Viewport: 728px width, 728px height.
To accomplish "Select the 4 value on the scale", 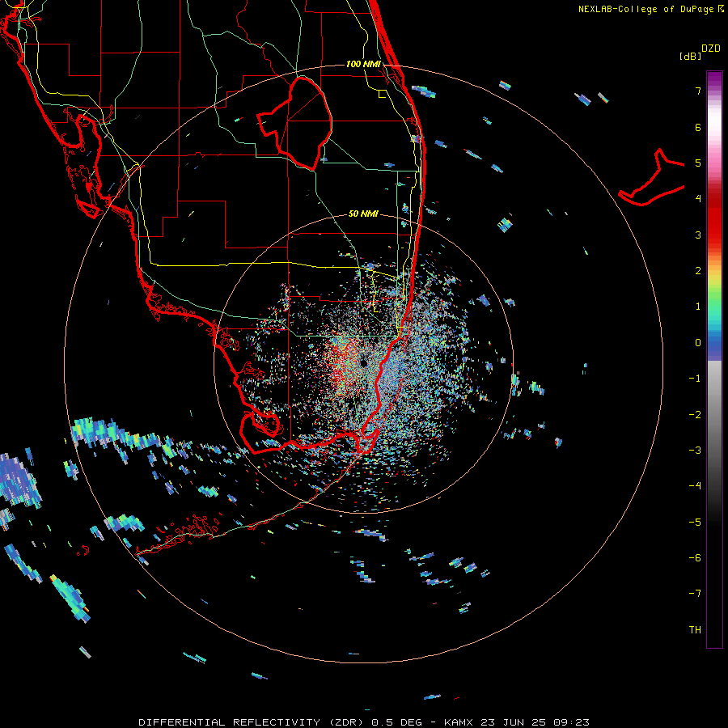I will 698,199.
